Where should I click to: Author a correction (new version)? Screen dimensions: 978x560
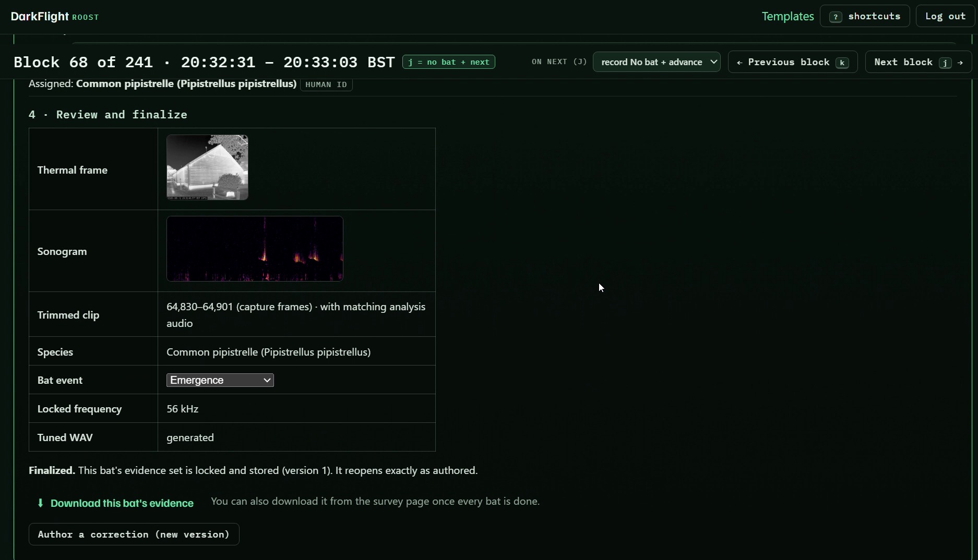tap(134, 534)
